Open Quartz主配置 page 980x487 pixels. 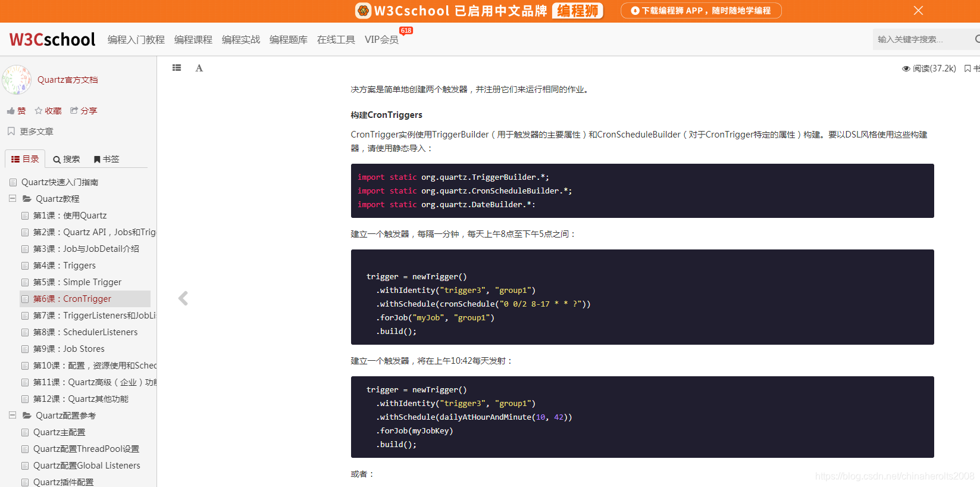pyautogui.click(x=60, y=432)
